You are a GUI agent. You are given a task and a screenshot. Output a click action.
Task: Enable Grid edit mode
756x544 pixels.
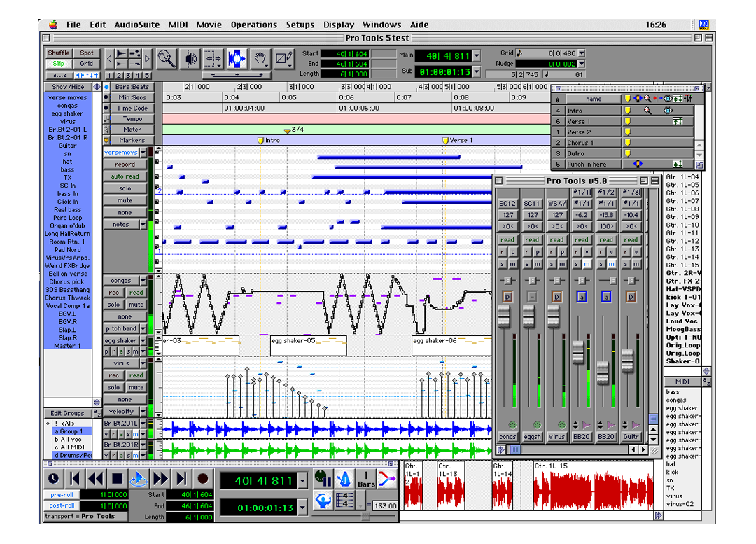[x=87, y=64]
